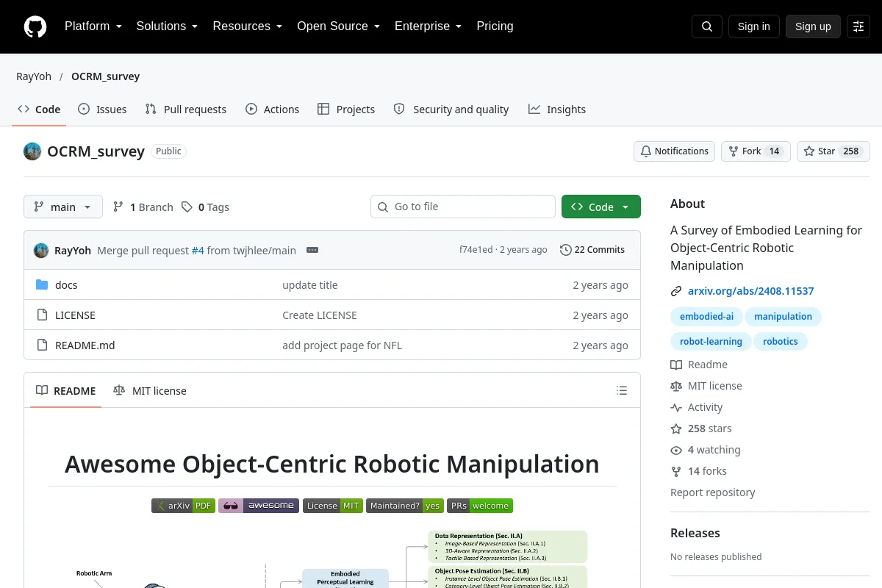Image resolution: width=882 pixels, height=588 pixels.
Task: Click the manipulation topic tag
Action: tap(783, 317)
